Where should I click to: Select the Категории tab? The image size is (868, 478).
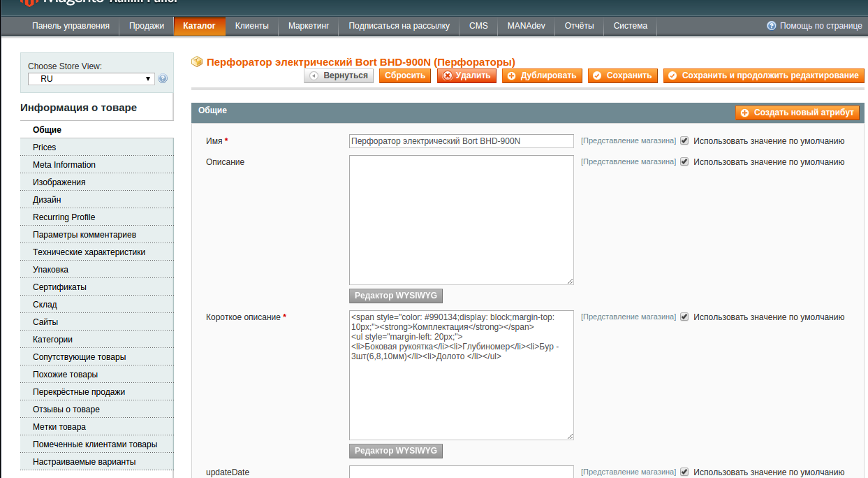[96, 340]
